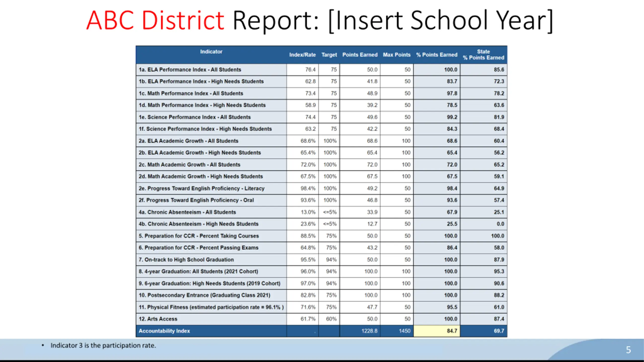Screen dimensions: 644x362
Task: Click '2f. Progress Toward English Proficiency - Oral'
Action: pos(196,200)
